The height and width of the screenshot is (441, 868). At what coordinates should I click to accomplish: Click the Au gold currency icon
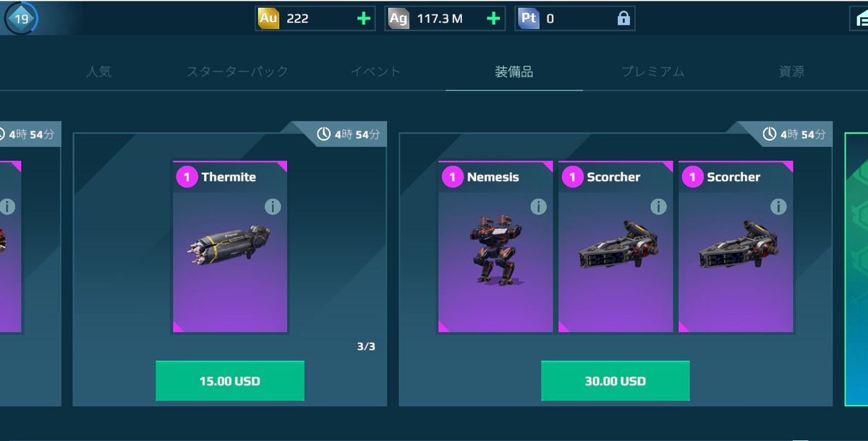[268, 19]
